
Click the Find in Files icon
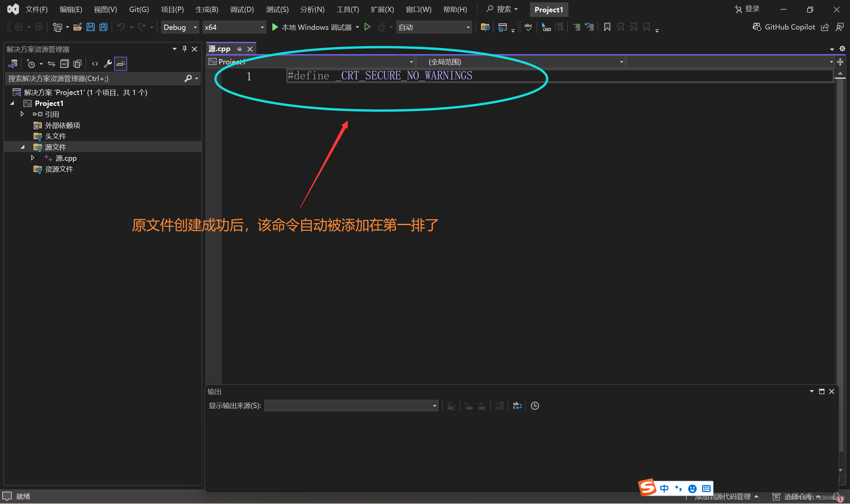(485, 27)
